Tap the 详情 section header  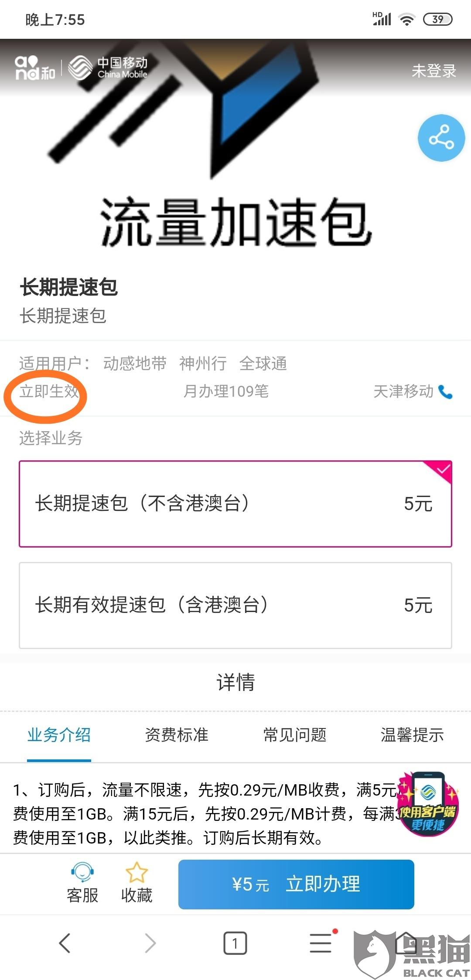pyautogui.click(x=235, y=682)
